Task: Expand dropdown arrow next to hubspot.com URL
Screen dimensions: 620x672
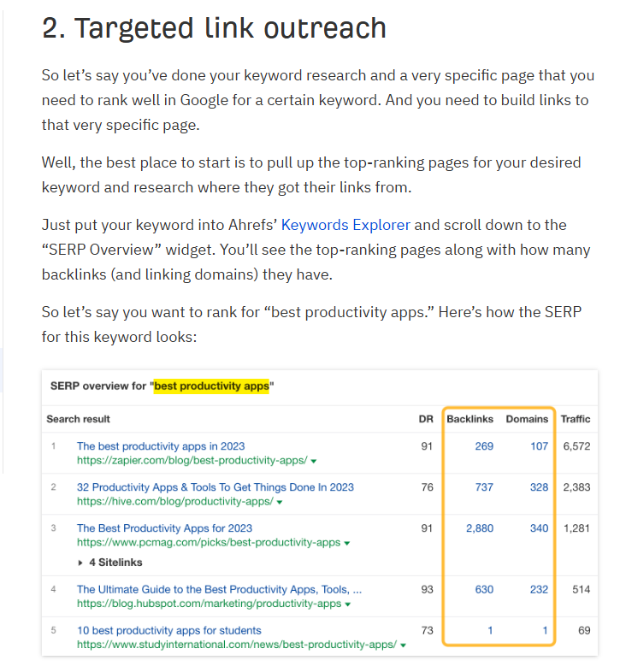Action: coord(348,604)
